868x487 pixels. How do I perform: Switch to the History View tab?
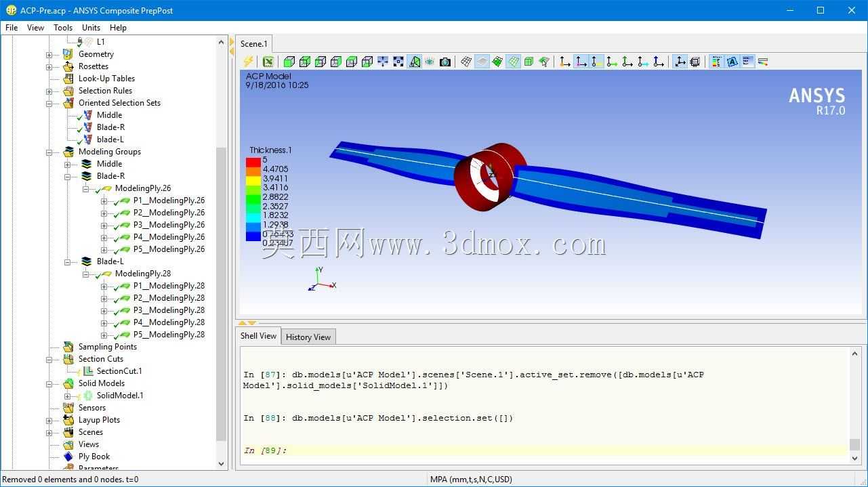coord(308,337)
